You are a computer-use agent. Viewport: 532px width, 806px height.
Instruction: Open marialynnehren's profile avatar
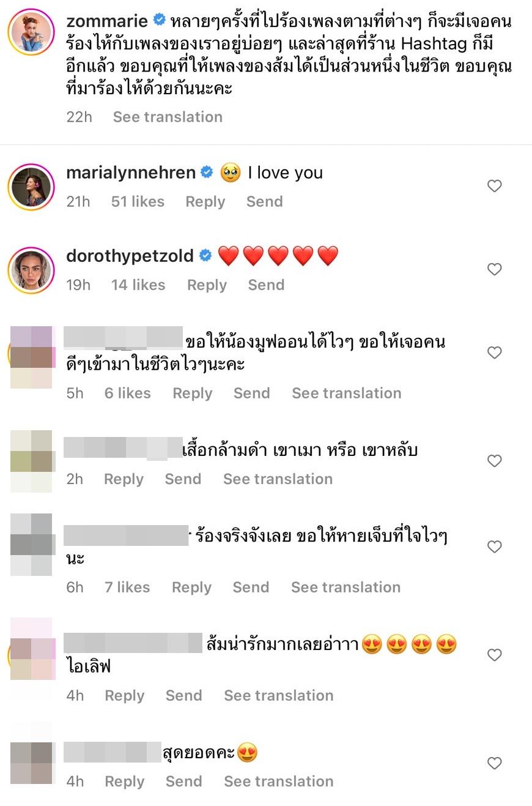point(31,187)
